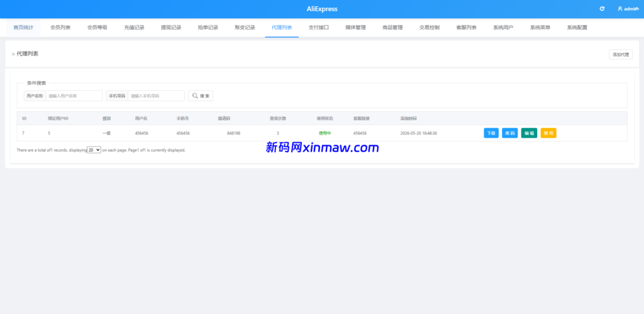
Task: Click the 使用中 status text
Action: pos(325,133)
